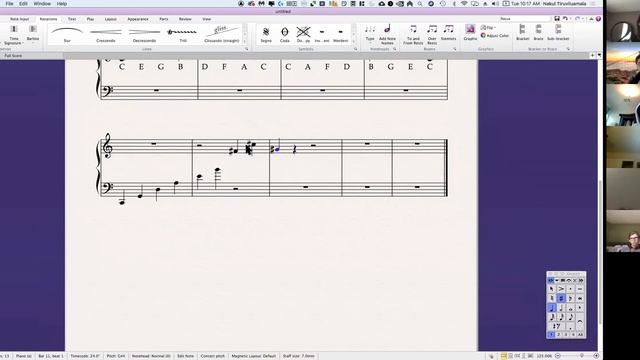Open the Note Input ribbon tab
The width and height of the screenshot is (640, 360).
(19, 19)
